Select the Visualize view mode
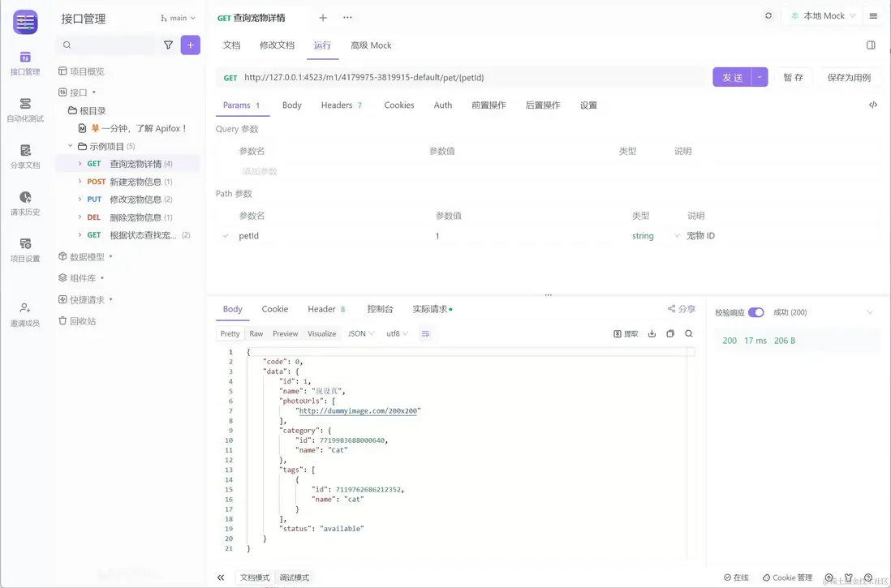The image size is (891, 588). pyautogui.click(x=321, y=333)
